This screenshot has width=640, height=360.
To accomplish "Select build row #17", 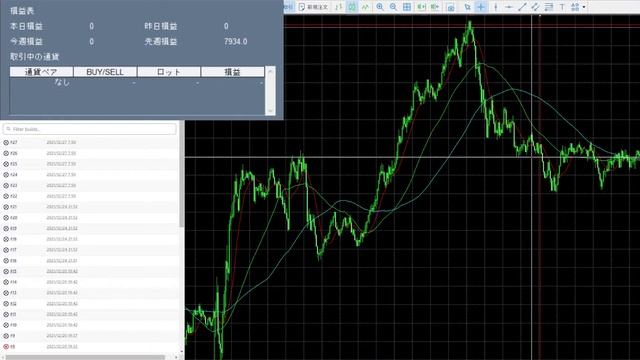I will pyautogui.click(x=90, y=250).
